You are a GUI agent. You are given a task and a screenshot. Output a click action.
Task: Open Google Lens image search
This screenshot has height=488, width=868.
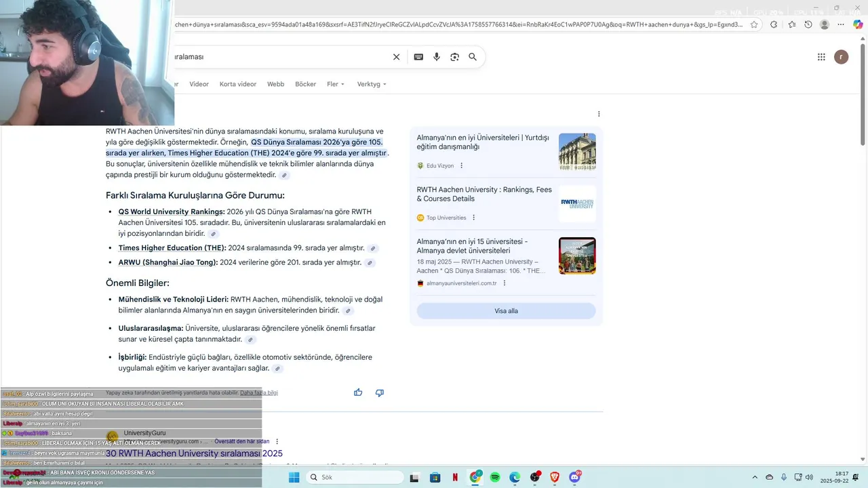coord(454,57)
